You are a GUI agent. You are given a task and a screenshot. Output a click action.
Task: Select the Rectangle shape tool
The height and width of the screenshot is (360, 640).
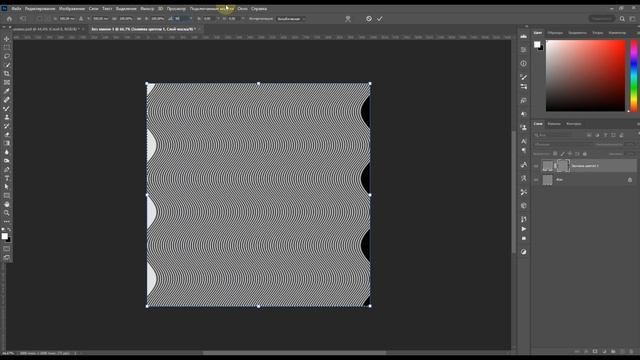tap(7, 196)
